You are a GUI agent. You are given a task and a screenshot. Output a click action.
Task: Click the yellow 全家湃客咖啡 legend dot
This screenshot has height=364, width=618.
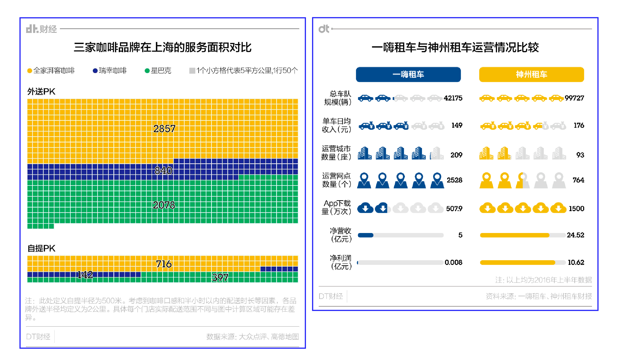[30, 71]
